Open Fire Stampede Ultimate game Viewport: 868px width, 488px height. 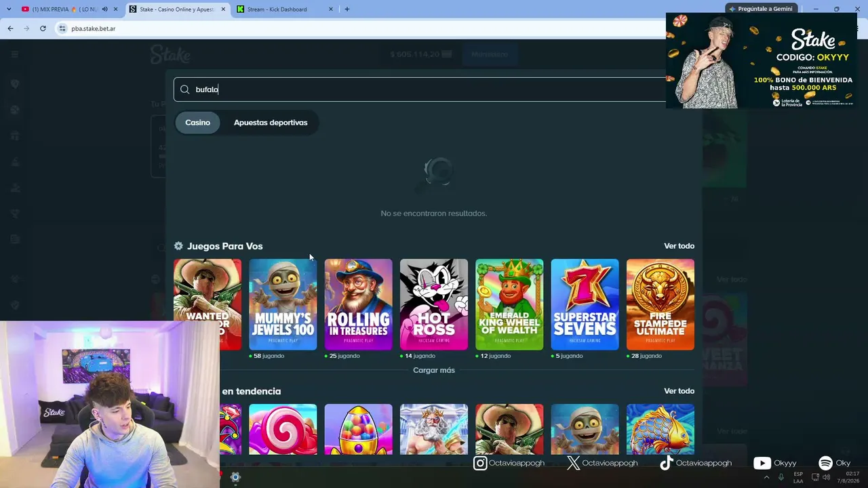coord(660,304)
